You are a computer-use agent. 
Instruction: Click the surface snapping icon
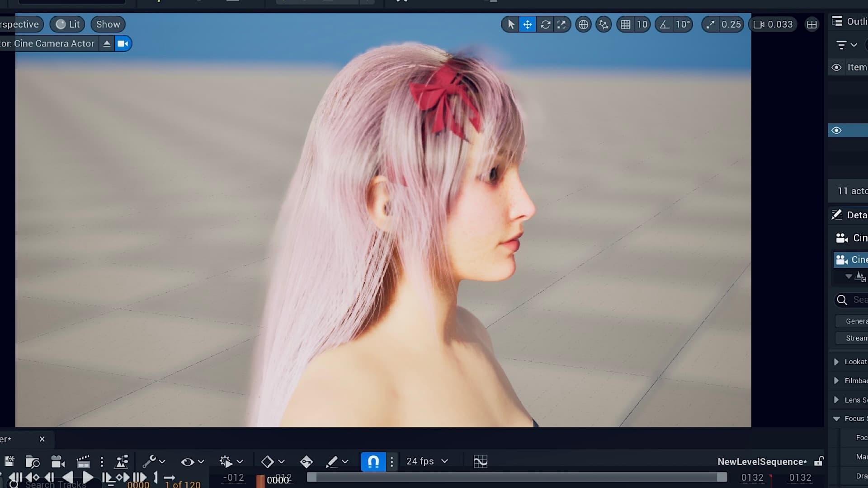coord(604,24)
